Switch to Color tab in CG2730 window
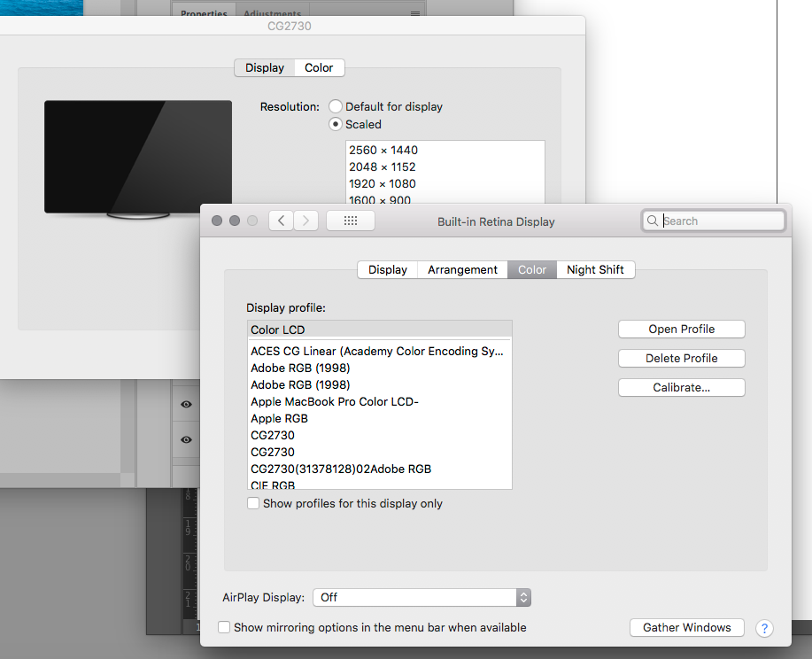Viewport: 812px width, 659px height. 319,68
